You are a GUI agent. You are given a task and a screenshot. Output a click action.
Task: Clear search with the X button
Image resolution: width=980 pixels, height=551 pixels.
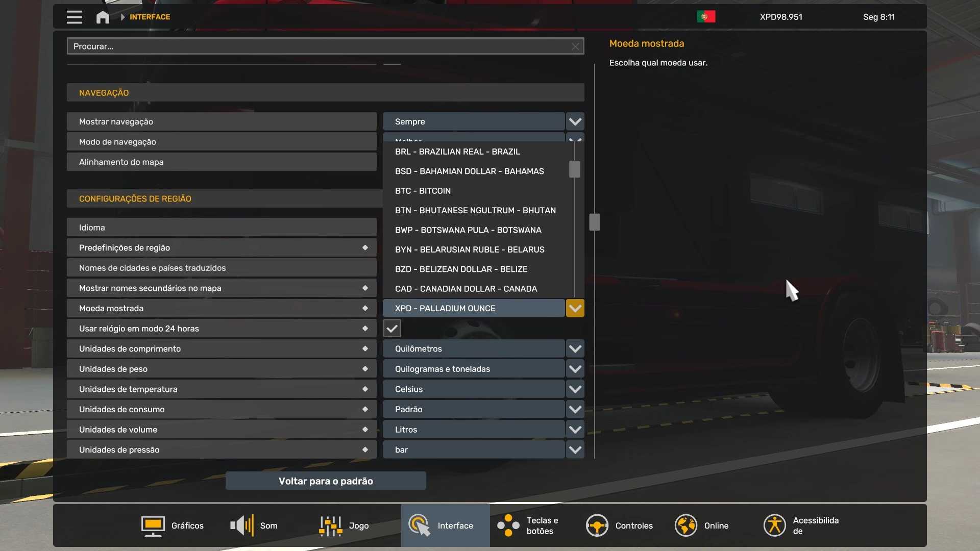click(575, 46)
